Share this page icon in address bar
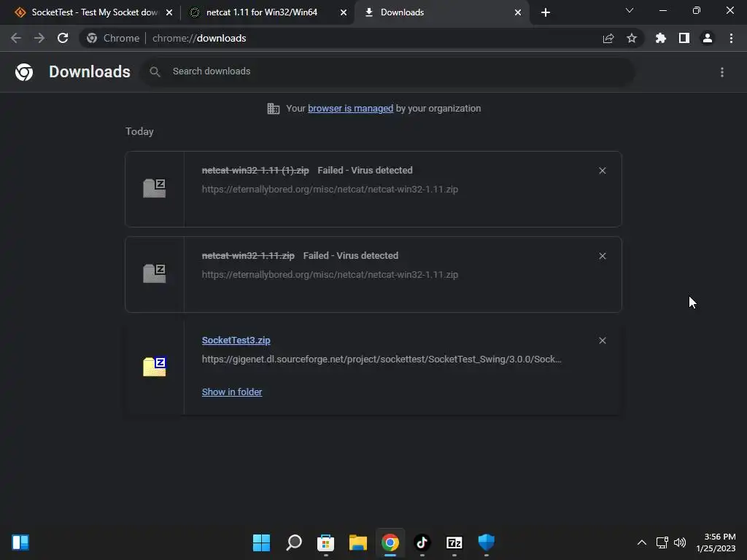The height and width of the screenshot is (560, 747). point(608,38)
